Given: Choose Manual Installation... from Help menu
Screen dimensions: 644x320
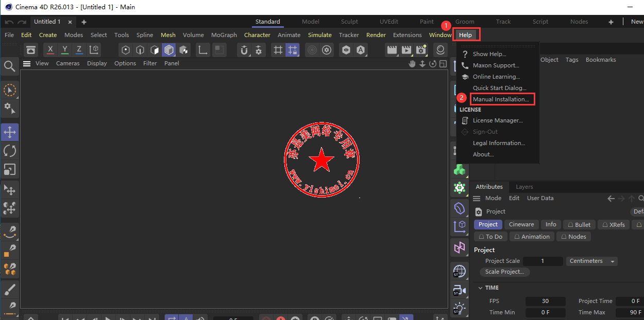Looking at the screenshot, I should pos(501,99).
